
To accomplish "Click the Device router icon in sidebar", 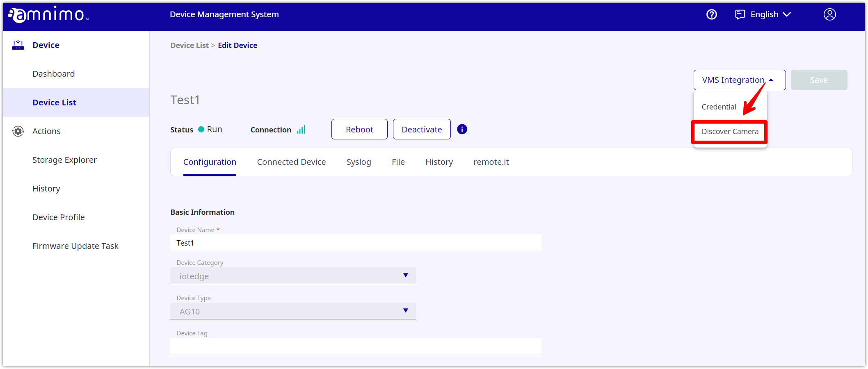I will pyautogui.click(x=18, y=45).
